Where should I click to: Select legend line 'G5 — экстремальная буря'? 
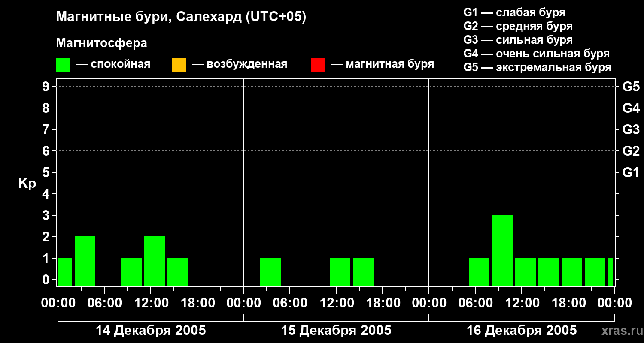tap(537, 67)
